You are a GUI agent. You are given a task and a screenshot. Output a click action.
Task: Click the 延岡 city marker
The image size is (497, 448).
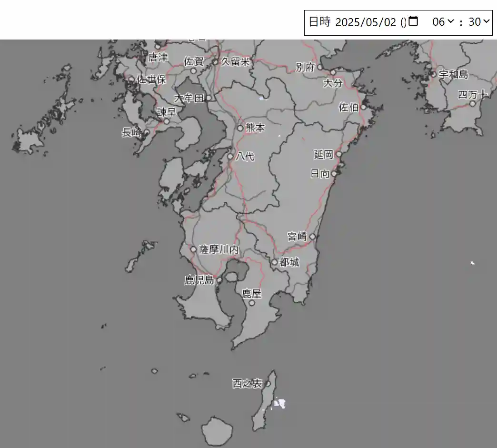point(338,154)
